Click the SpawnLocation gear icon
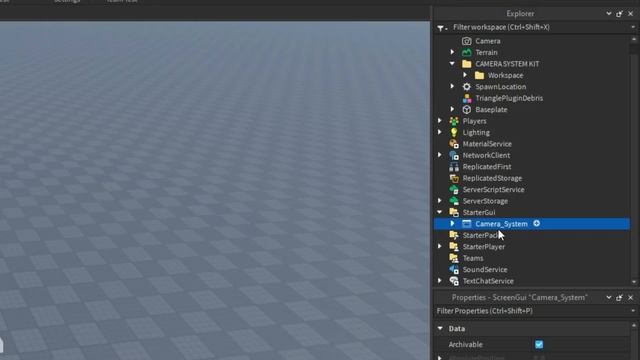This screenshot has height=360, width=640. 467,87
